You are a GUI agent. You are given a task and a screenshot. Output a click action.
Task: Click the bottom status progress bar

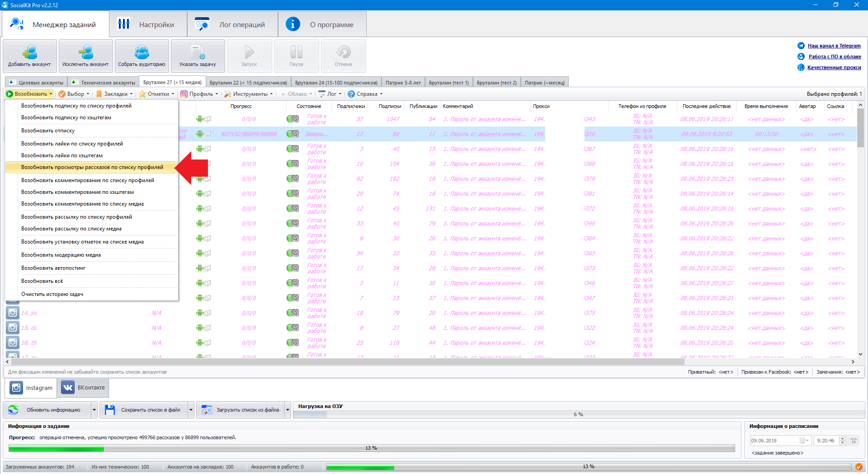(x=589, y=467)
